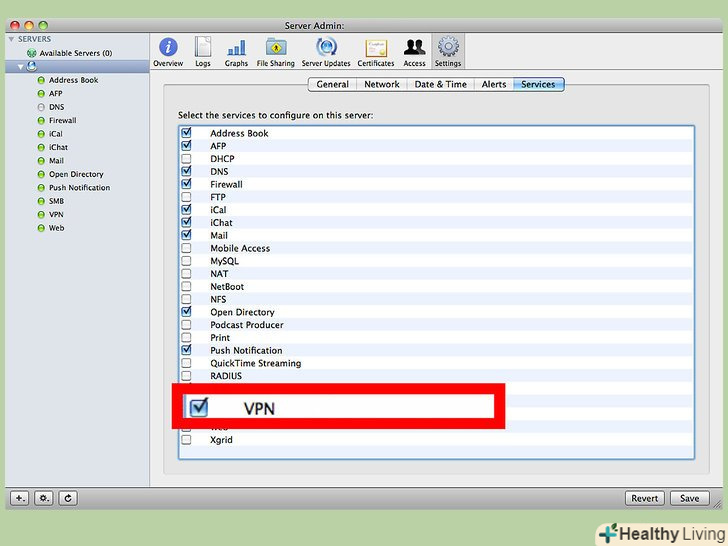Select Web service in sidebar
728x546 pixels.
(x=57, y=228)
